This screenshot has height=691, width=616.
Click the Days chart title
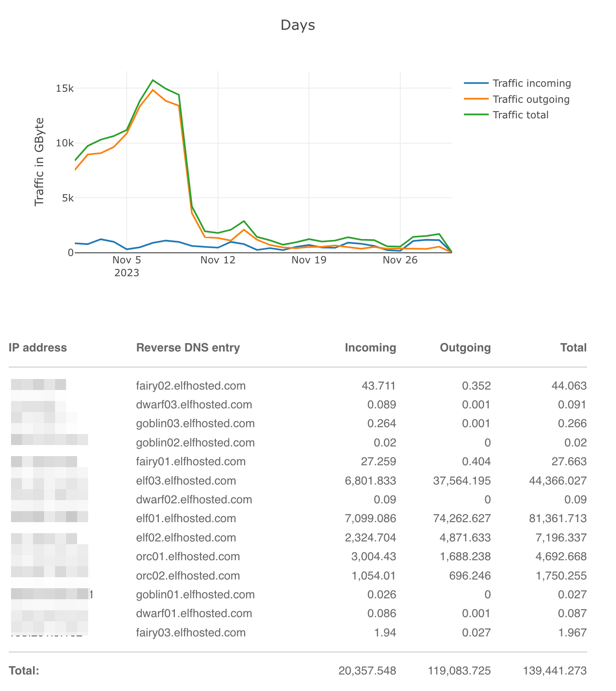point(298,25)
